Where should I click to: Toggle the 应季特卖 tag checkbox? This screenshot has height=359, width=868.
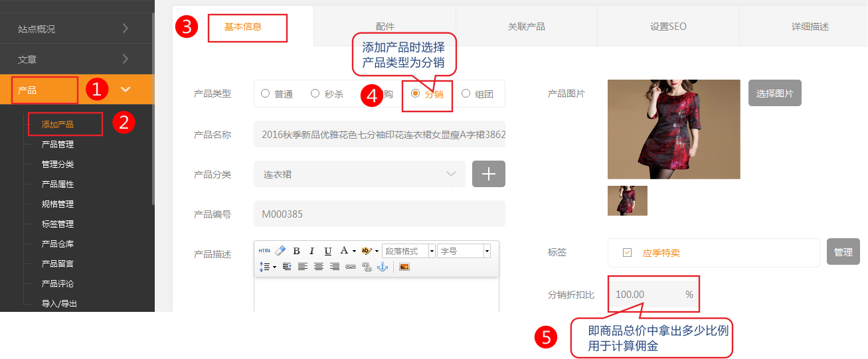627,253
